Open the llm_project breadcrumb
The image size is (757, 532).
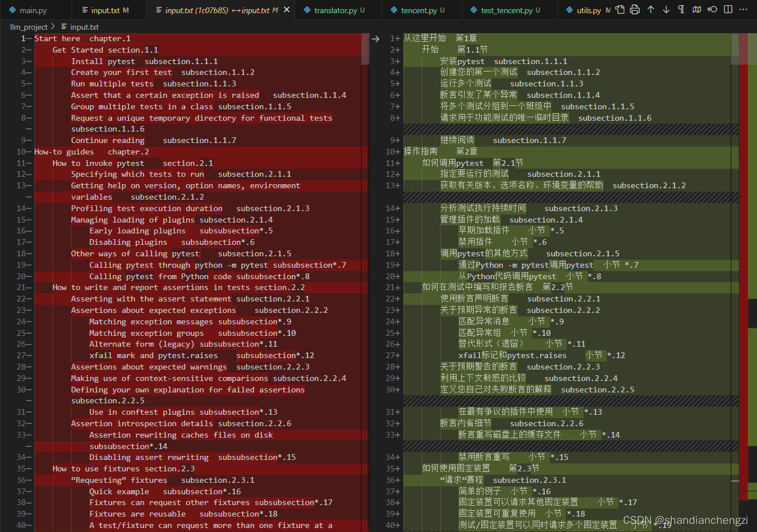coord(29,27)
